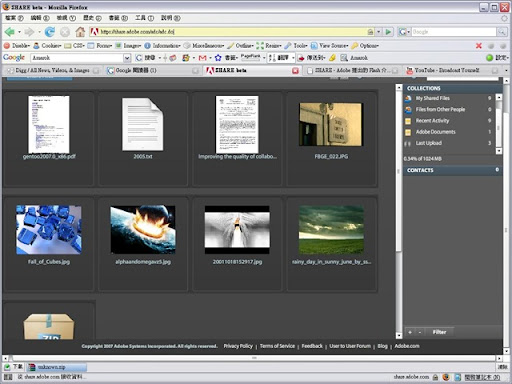Open the Feedback footer link
The height and width of the screenshot is (384, 512).
(312, 346)
